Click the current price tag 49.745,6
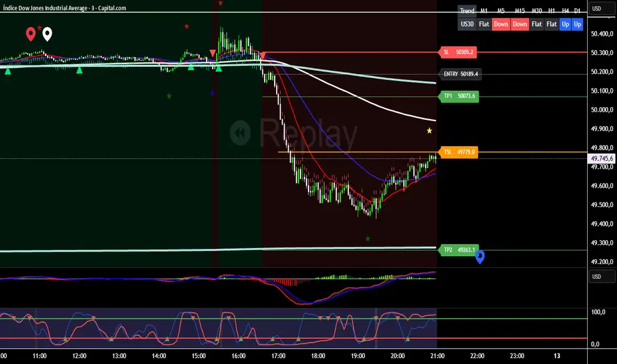Image resolution: width=617 pixels, height=364 pixels. click(602, 158)
